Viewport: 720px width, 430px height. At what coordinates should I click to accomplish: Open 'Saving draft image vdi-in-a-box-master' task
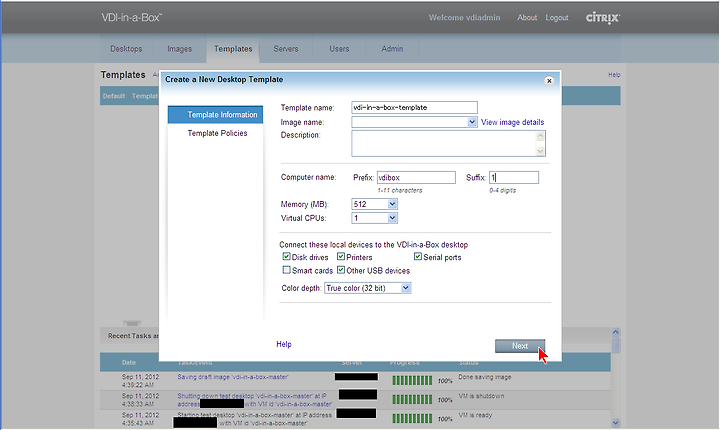tap(233, 377)
